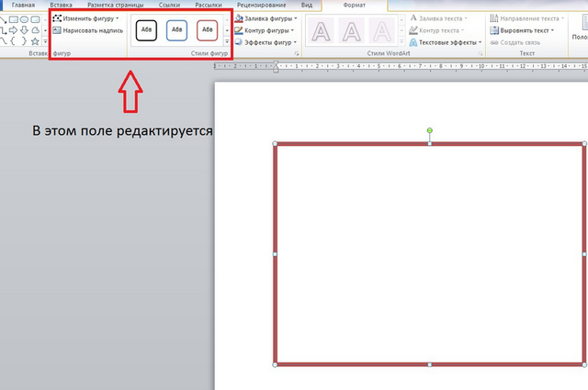Click the Заливка текста button label

441,18
